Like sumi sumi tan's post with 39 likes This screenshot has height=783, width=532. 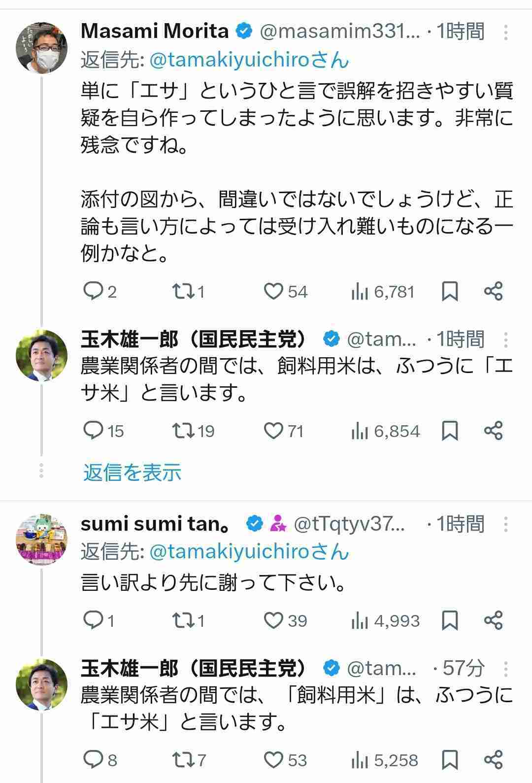click(273, 620)
